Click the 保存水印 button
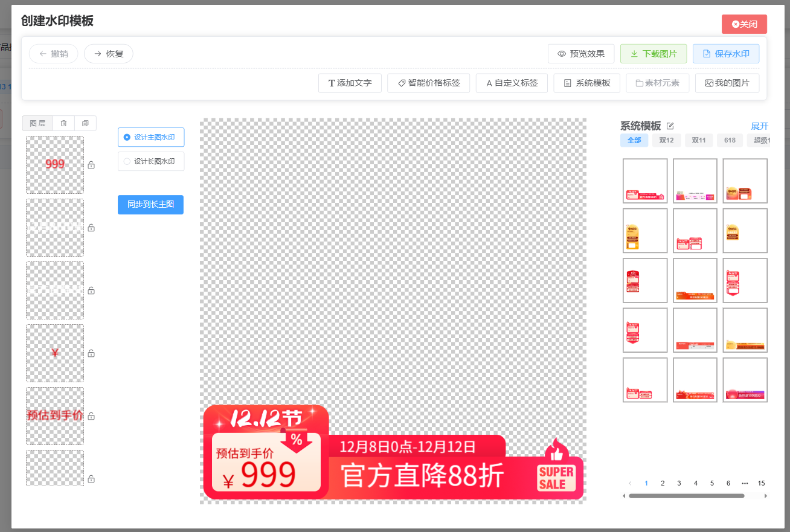Image resolution: width=790 pixels, height=532 pixels. [x=725, y=54]
